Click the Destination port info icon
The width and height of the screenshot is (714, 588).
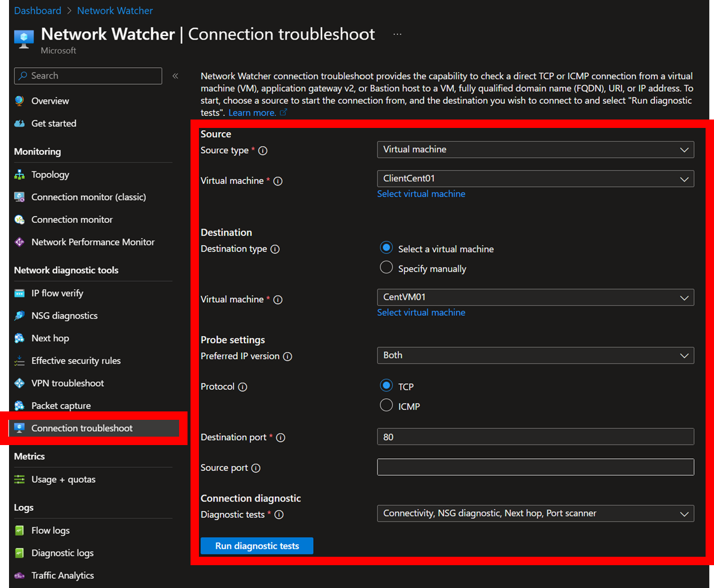tap(281, 437)
